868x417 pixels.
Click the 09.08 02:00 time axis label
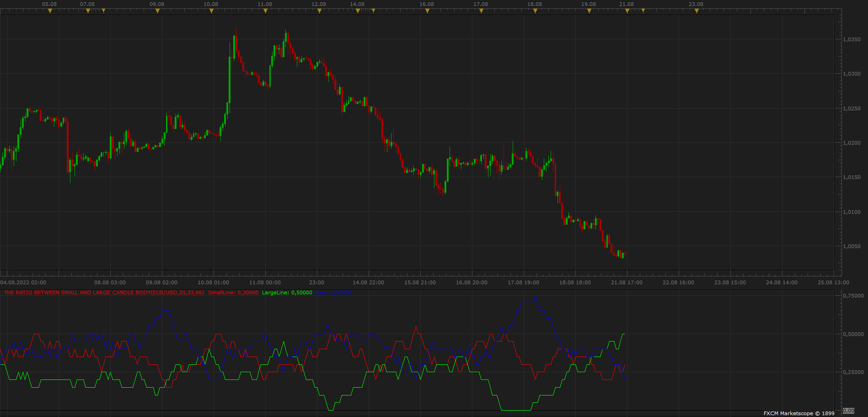161,282
